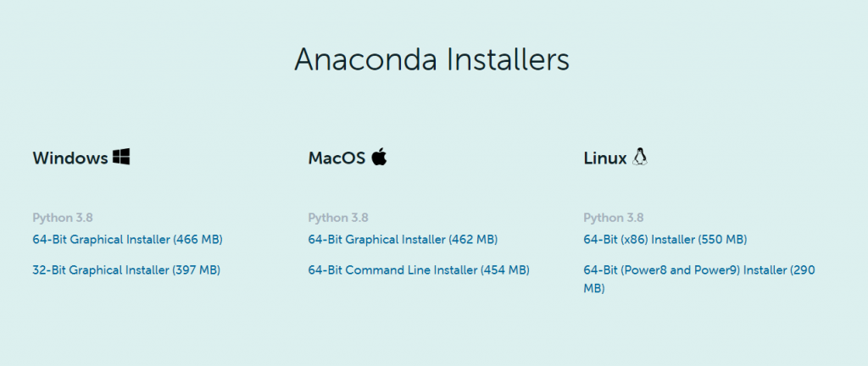
Task: Click the Linux penguin icon
Action: [x=640, y=157]
